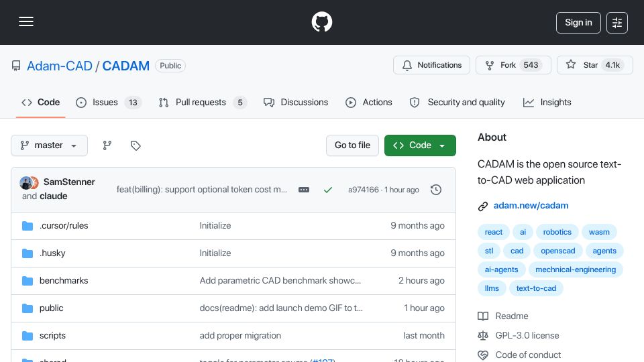The image size is (644, 362).
Task: Click the folder icon beside scripts
Action: [x=28, y=336]
